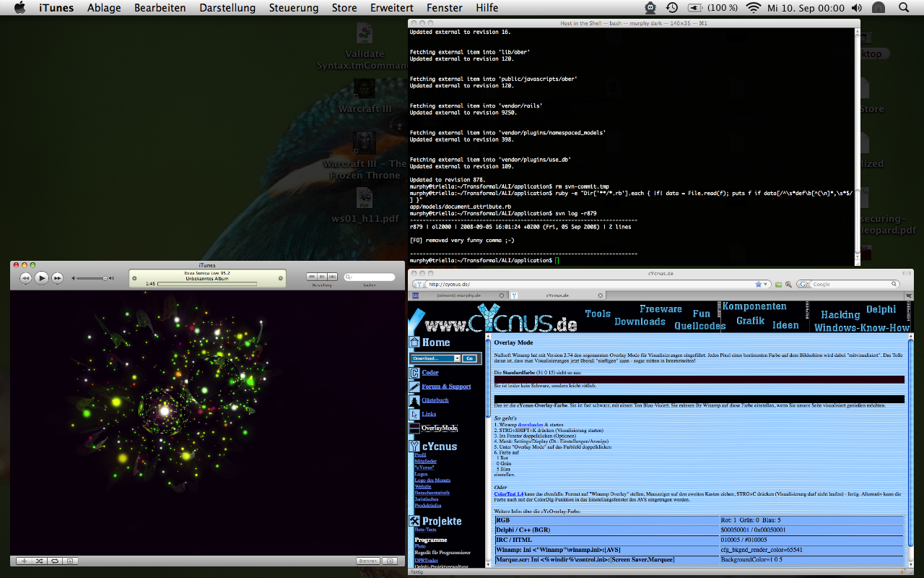This screenshot has height=578, width=924.
Task: Open Tools link on cYcnus header
Action: coord(598,314)
